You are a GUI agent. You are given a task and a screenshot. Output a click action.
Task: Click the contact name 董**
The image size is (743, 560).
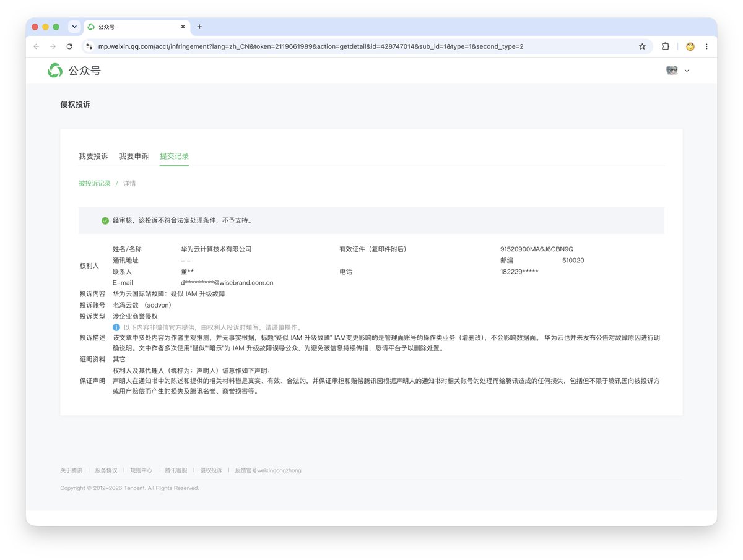point(187,272)
